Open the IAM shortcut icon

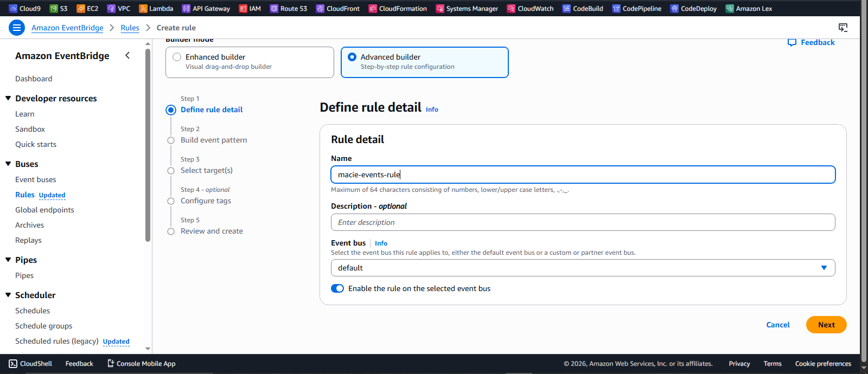tap(243, 8)
